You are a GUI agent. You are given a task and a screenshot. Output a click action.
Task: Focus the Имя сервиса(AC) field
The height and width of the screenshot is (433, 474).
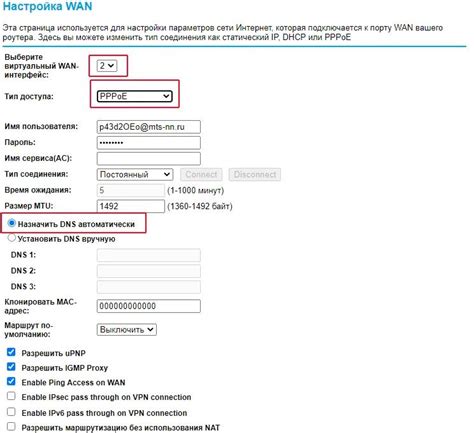pyautogui.click(x=149, y=159)
